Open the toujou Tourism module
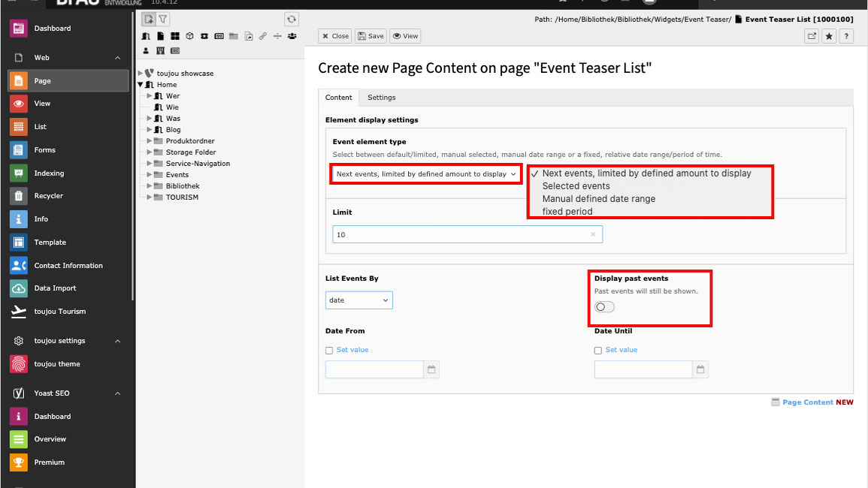 [x=59, y=312]
